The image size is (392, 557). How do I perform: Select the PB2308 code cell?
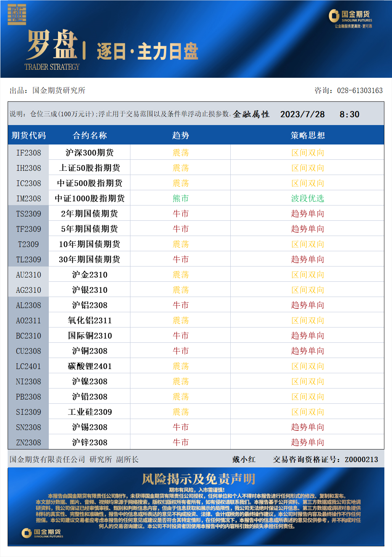(29, 396)
